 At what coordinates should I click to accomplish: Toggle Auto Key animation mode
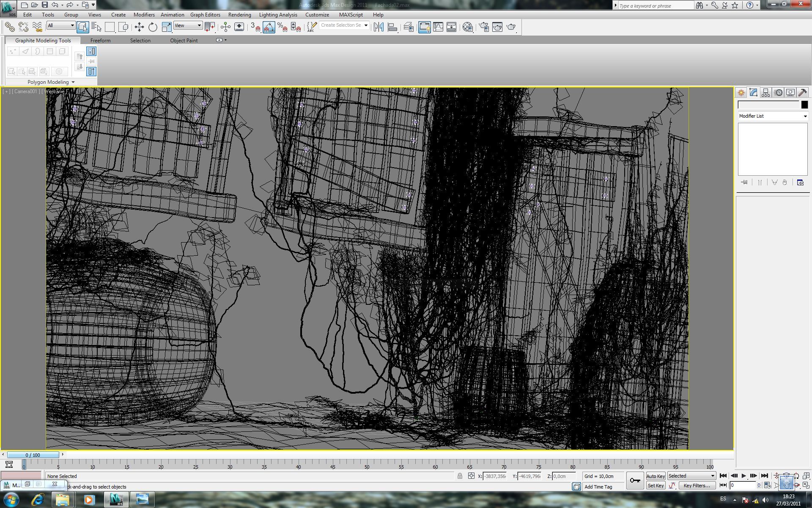click(x=655, y=476)
